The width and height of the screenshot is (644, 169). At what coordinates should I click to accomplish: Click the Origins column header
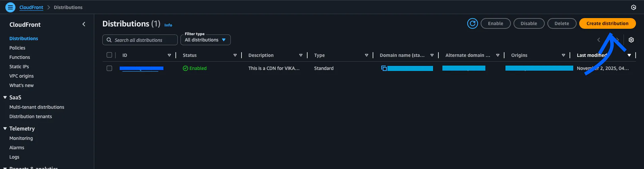tap(519, 55)
